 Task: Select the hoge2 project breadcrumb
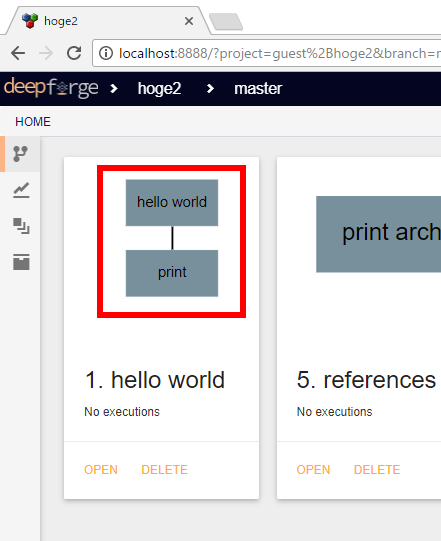(x=159, y=89)
